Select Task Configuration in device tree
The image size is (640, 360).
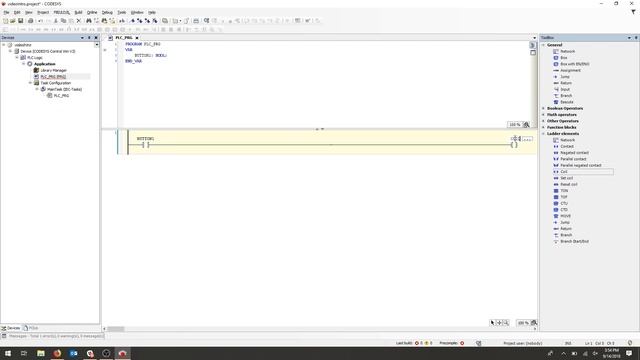pos(56,83)
